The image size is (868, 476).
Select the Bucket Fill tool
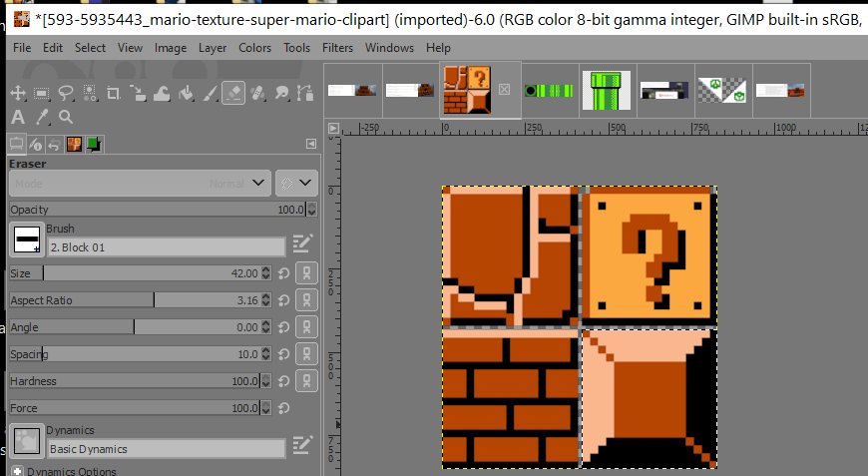186,93
